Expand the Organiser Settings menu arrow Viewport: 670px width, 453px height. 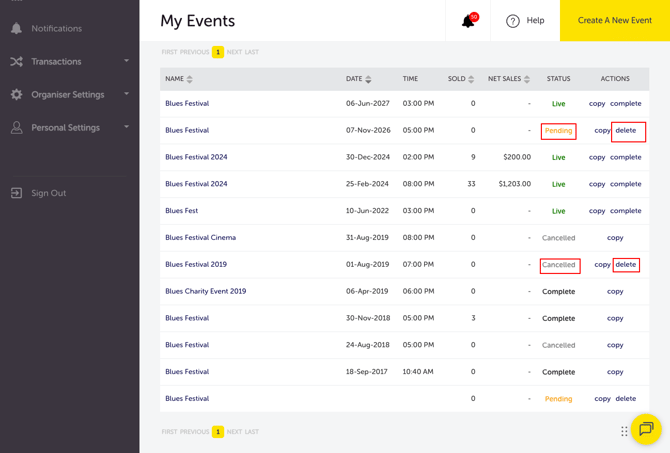(x=126, y=94)
